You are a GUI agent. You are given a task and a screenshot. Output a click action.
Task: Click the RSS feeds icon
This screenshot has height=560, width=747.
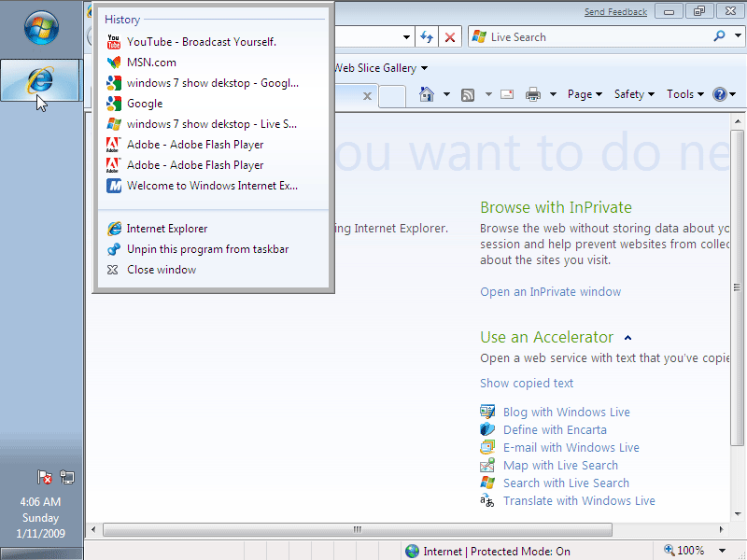click(468, 94)
